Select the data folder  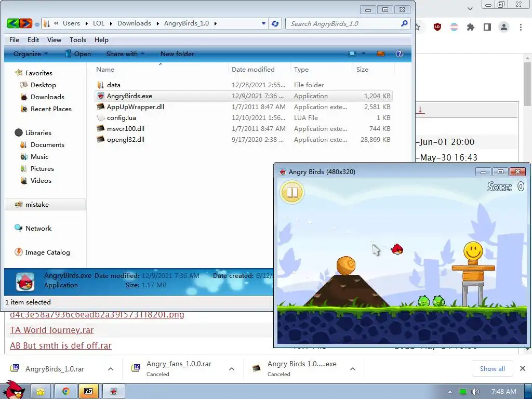point(113,85)
